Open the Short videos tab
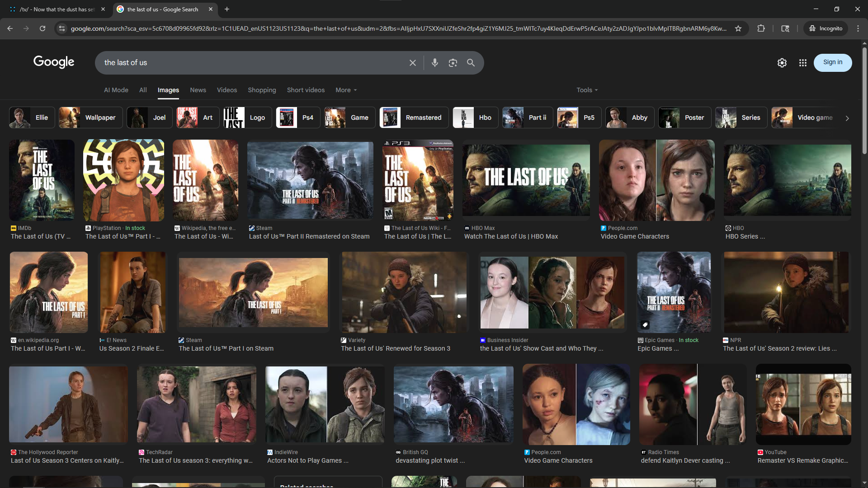The height and width of the screenshot is (488, 868). (x=306, y=90)
